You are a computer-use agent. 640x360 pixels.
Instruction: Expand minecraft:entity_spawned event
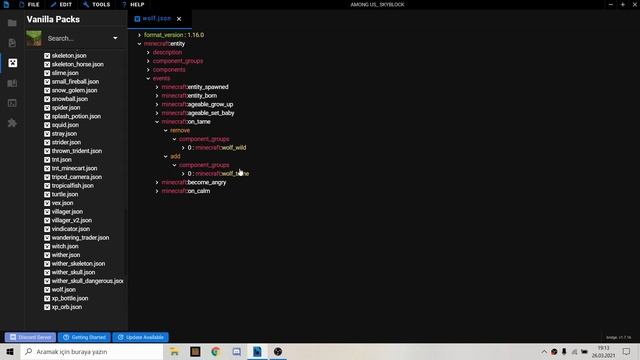point(157,87)
